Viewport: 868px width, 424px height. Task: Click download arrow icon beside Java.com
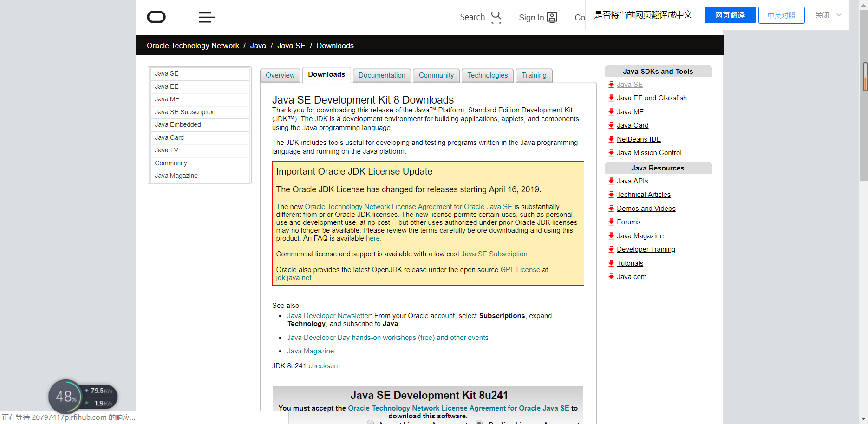click(x=611, y=277)
